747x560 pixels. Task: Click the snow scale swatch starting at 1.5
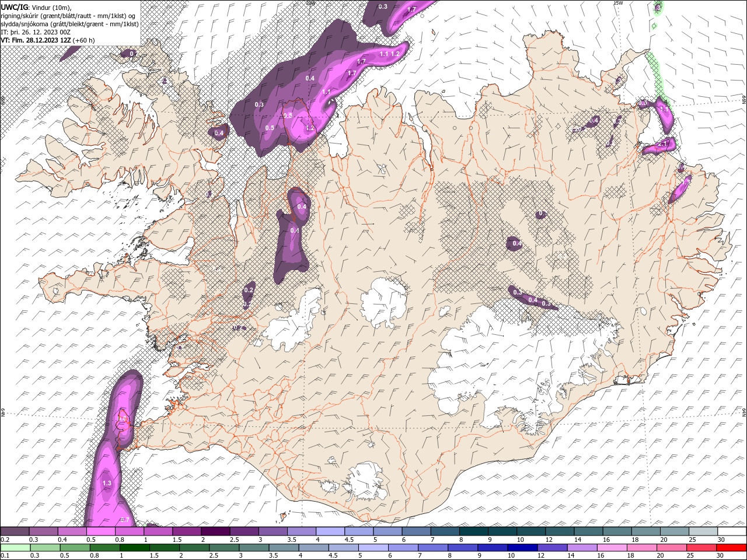(187, 531)
